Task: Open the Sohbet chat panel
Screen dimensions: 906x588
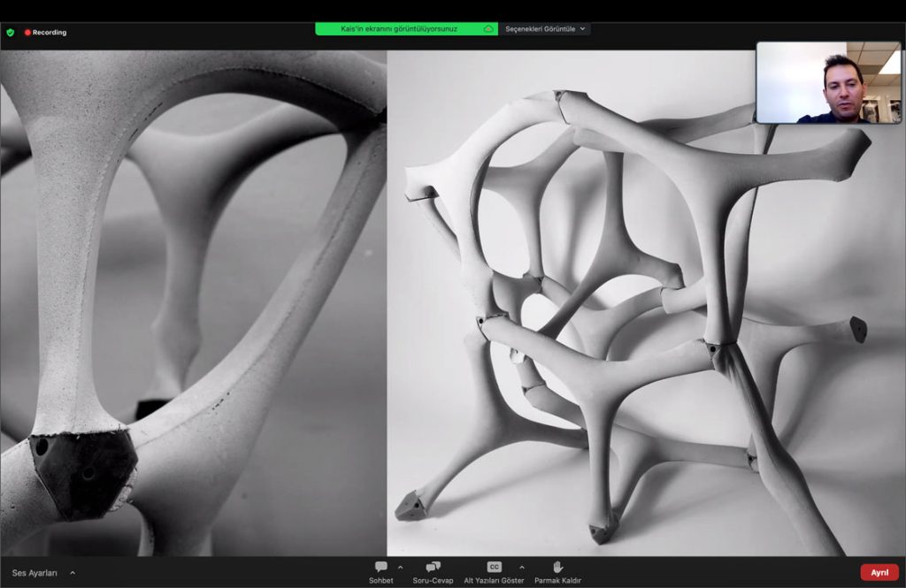Action: [x=380, y=572]
